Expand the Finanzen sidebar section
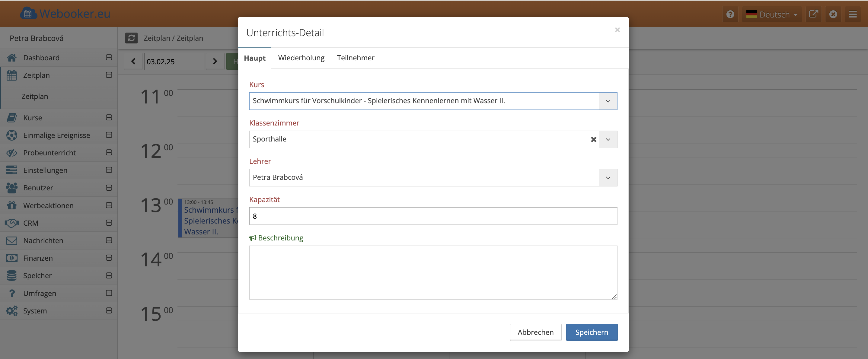Image resolution: width=868 pixels, height=359 pixels. pyautogui.click(x=109, y=258)
